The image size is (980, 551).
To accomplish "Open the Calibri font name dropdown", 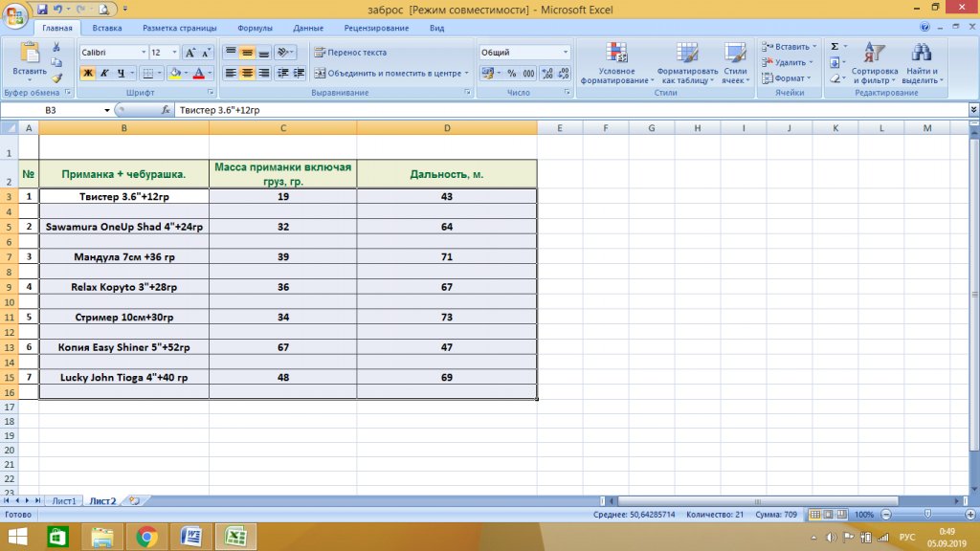I will click(144, 53).
